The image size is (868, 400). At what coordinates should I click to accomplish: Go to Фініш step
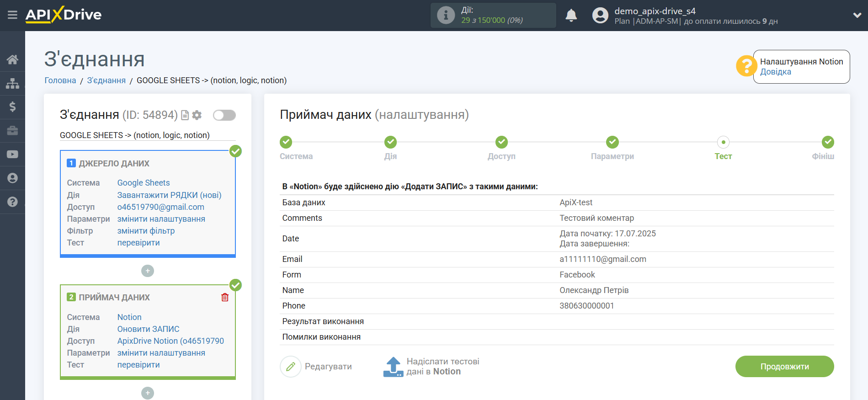tap(828, 142)
